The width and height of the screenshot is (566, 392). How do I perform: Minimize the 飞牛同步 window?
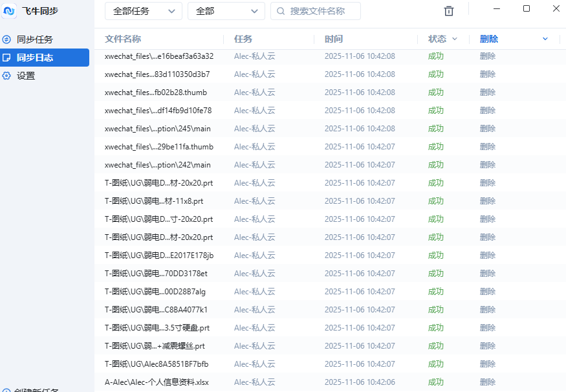[x=497, y=8]
